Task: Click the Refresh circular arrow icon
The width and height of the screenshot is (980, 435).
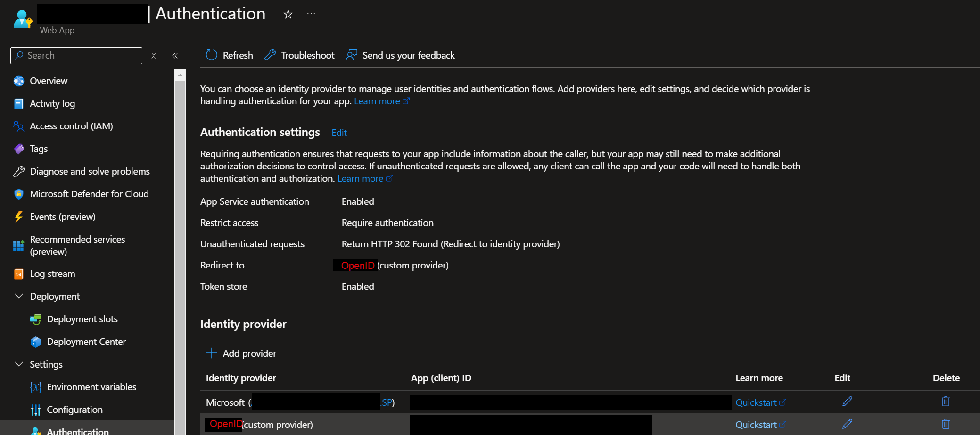Action: (x=212, y=55)
